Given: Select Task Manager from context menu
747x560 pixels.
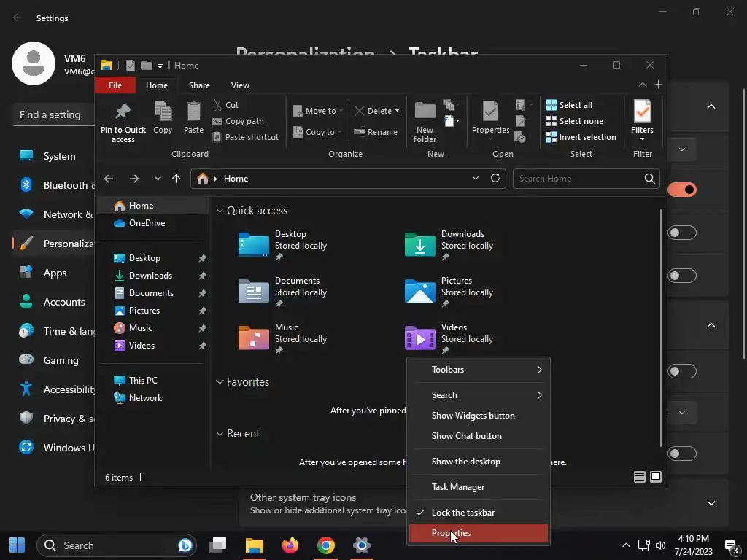Looking at the screenshot, I should [x=479, y=486].
